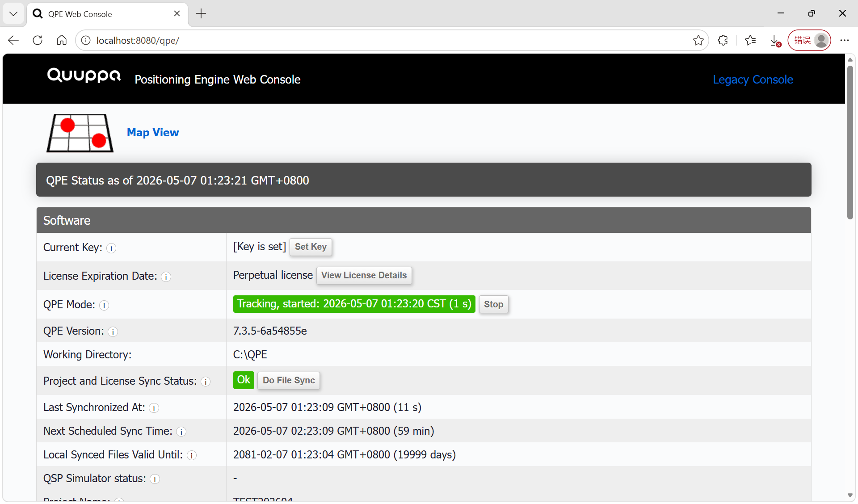
Task: Click the last synchronized time value
Action: [x=327, y=407]
